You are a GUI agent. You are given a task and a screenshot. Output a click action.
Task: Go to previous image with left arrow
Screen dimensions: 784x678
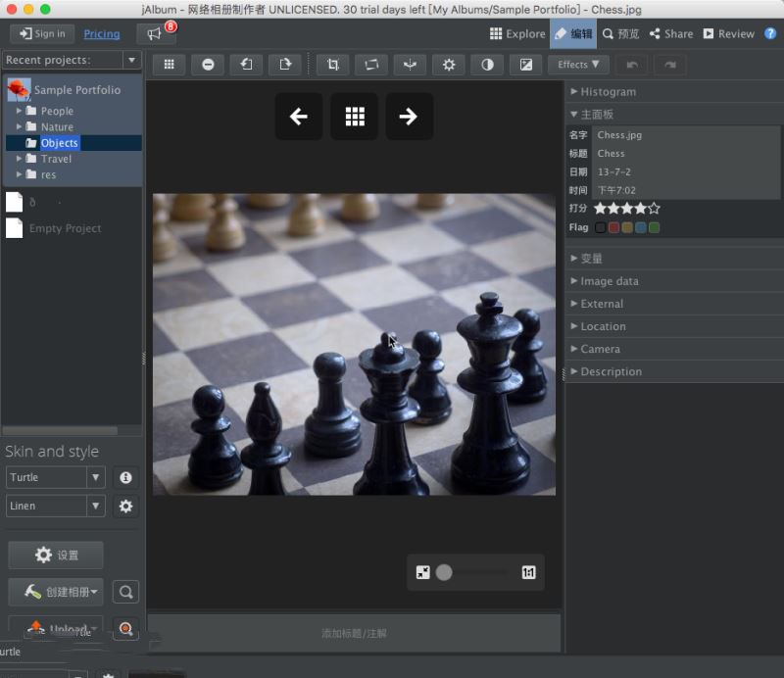coord(299,117)
